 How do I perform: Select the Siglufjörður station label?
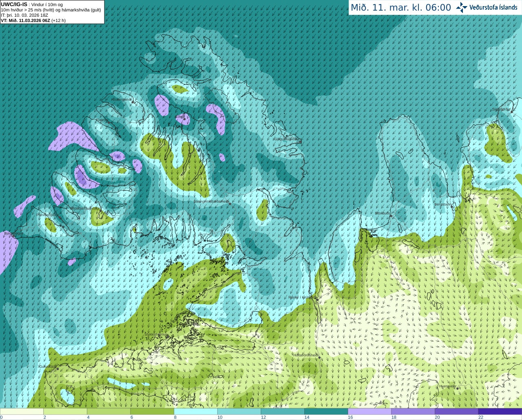[501, 109]
